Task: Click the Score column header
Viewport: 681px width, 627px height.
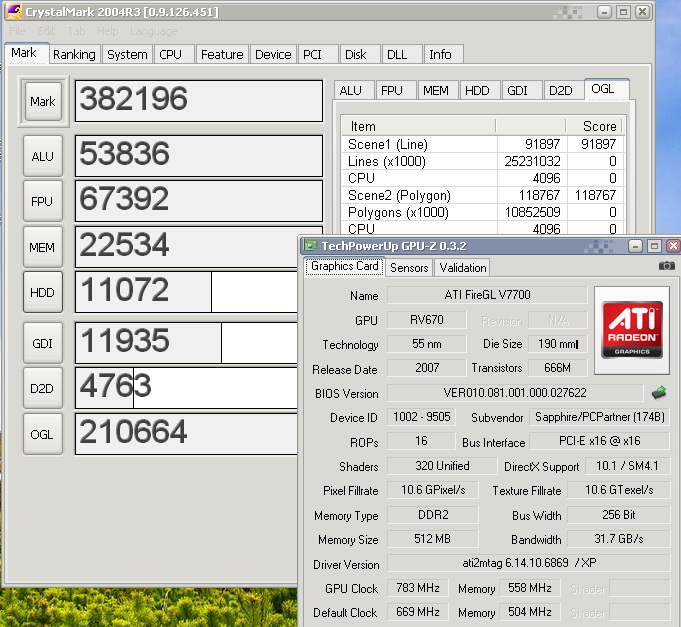Action: tap(594, 126)
